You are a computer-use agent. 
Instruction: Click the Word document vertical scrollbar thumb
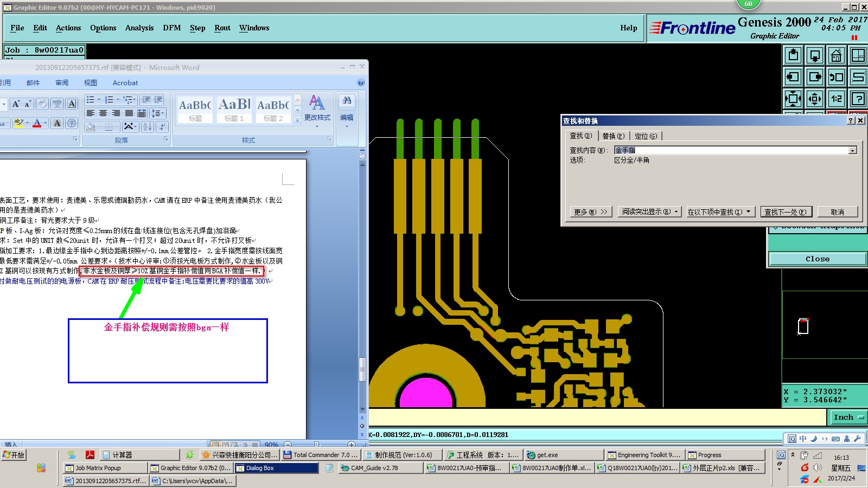[x=362, y=369]
